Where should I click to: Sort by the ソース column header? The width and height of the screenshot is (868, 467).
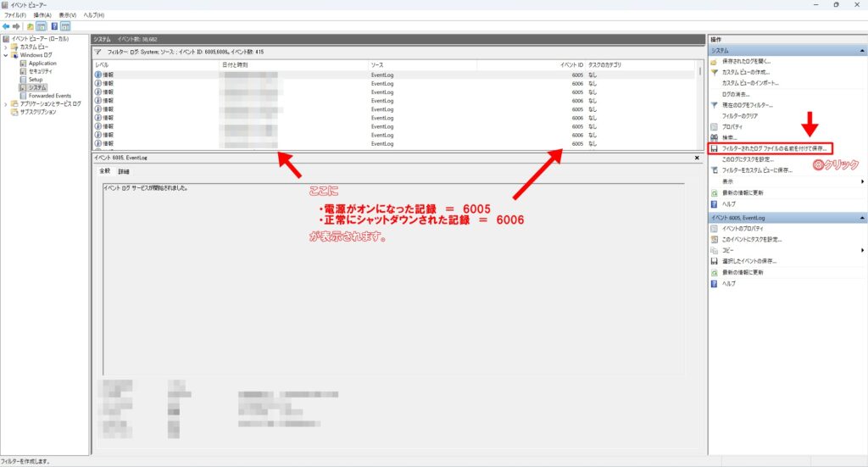[x=422, y=64]
